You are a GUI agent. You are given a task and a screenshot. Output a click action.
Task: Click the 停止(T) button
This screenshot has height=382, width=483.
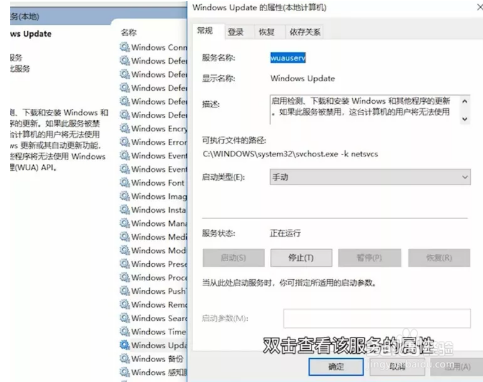coord(301,258)
